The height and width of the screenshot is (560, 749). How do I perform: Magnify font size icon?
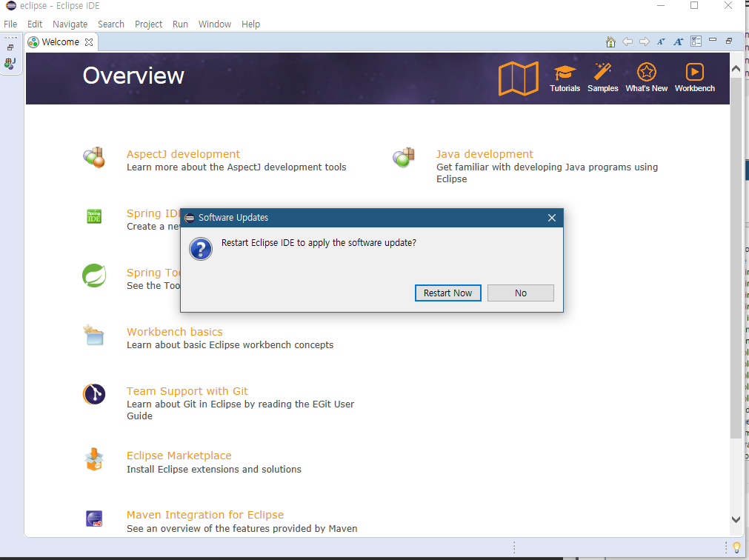click(x=679, y=42)
